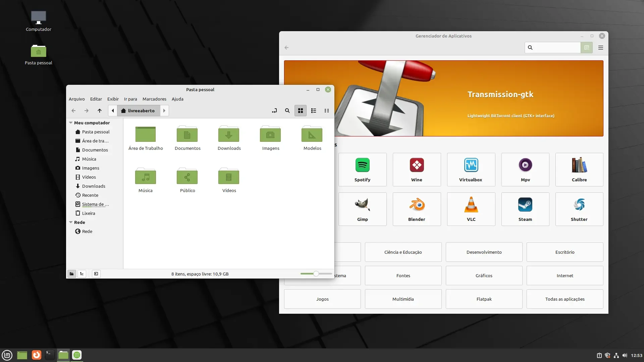Open the Ciência e Educação category

(403, 252)
